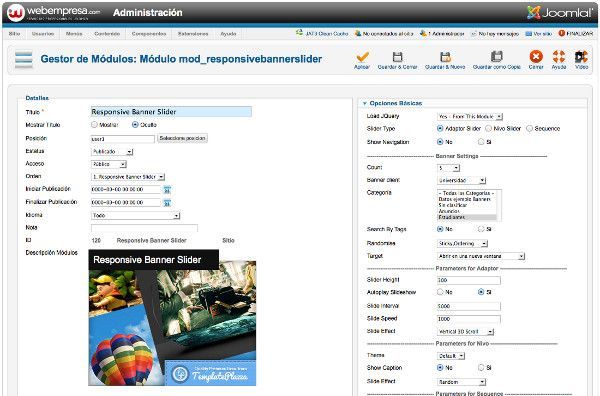Screen dimensions: 600x396
Task: Click the Guardar como Copia icon
Action: 496,57
